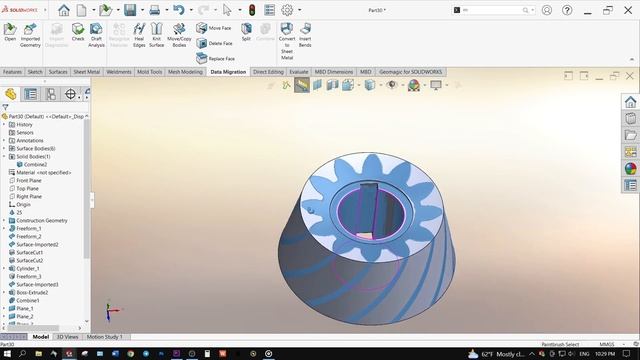
Task: Open File Explorer folder in the task pane
Action: 630,135
